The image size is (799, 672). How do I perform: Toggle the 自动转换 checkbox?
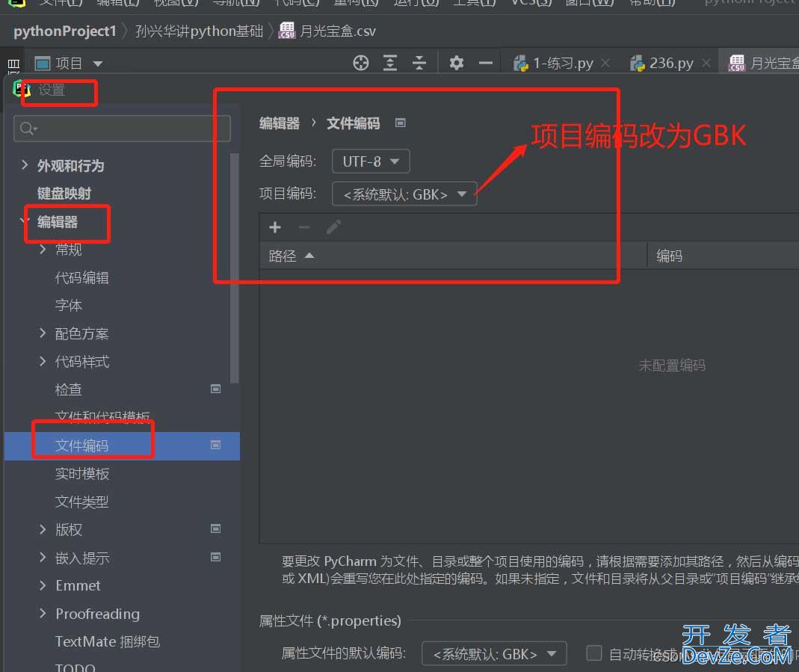point(593,653)
